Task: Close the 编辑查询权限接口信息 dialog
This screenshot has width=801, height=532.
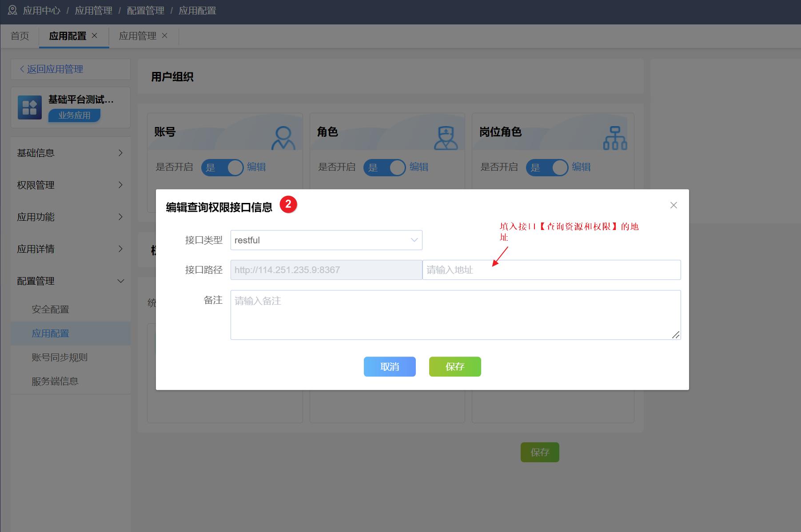Action: 673,205
